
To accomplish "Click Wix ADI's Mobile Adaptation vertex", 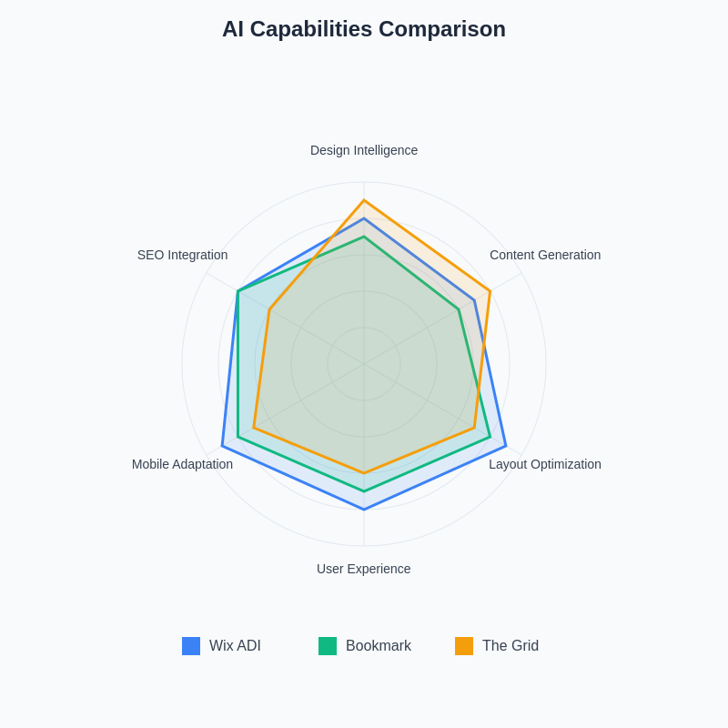I will 222,446.
